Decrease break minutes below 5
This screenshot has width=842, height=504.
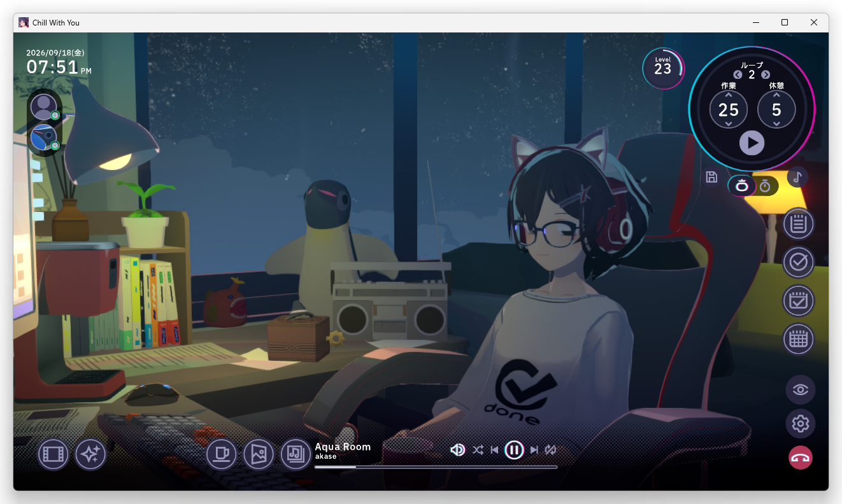[776, 124]
